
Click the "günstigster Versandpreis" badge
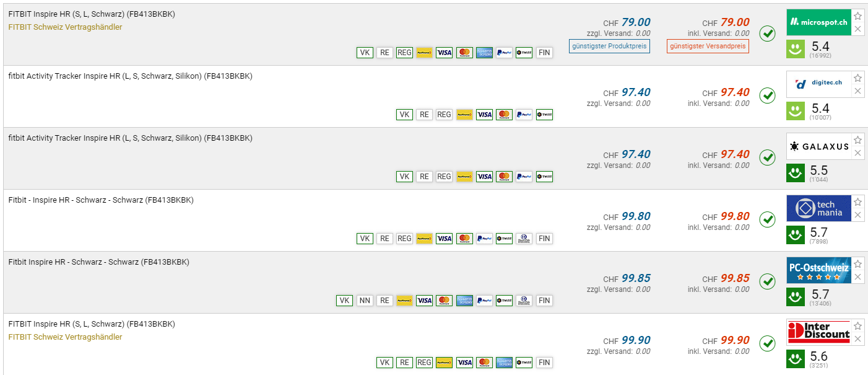708,46
